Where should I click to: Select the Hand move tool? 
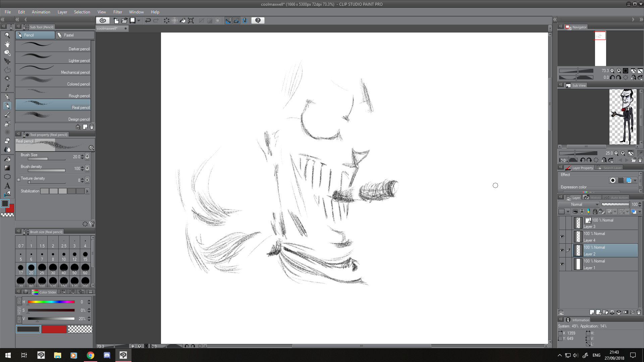pos(7,44)
